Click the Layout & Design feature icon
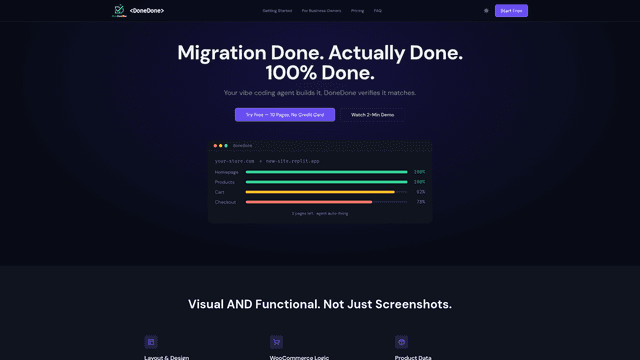The image size is (640, 360). pyautogui.click(x=151, y=342)
